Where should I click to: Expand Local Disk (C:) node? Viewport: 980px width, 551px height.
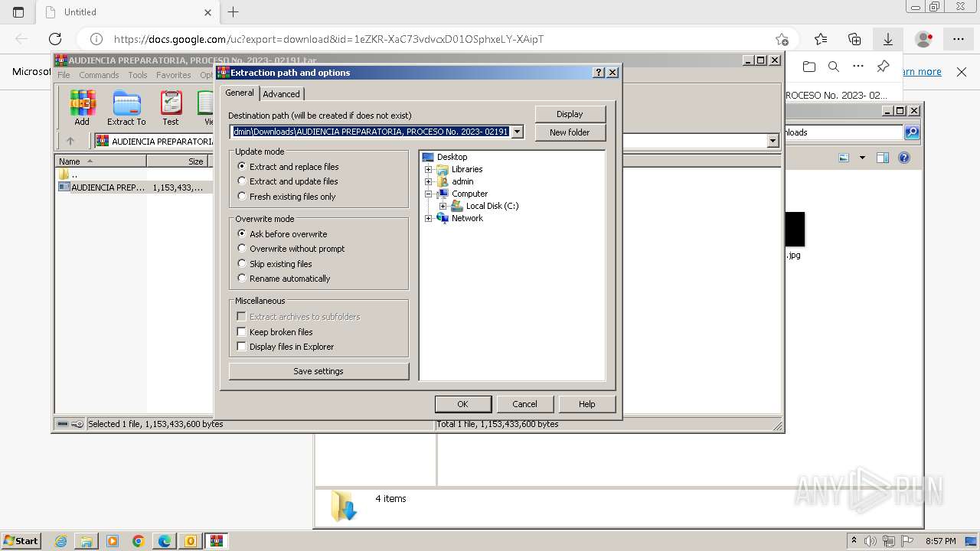443,206
